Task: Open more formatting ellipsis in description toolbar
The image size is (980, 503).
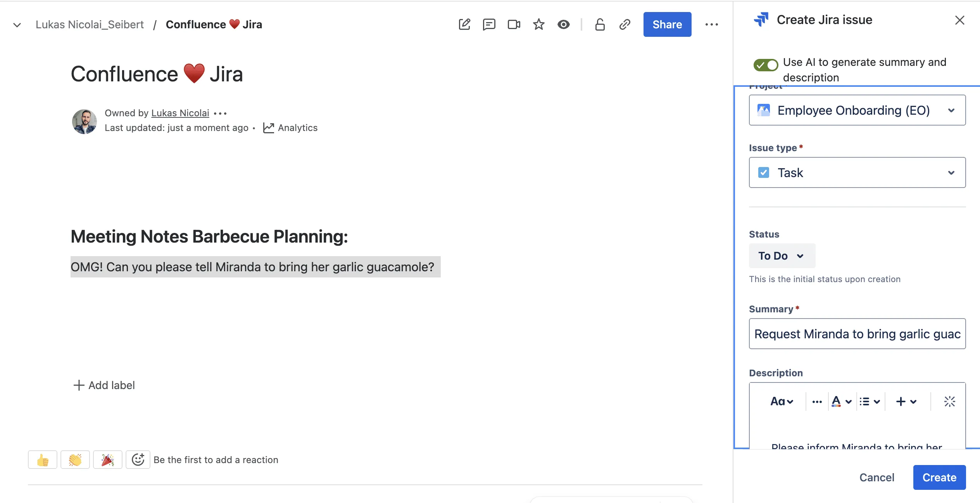Action: pos(817,401)
